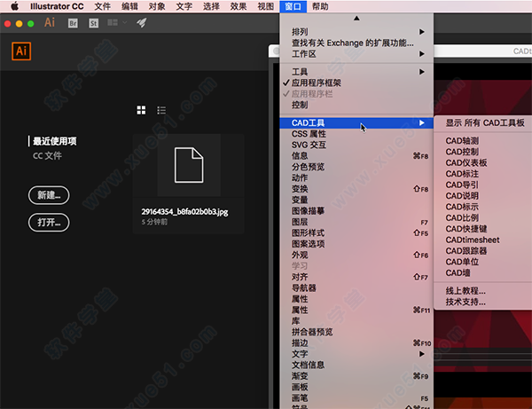Expand the 工作区 submenu
532x409 pixels.
304,53
